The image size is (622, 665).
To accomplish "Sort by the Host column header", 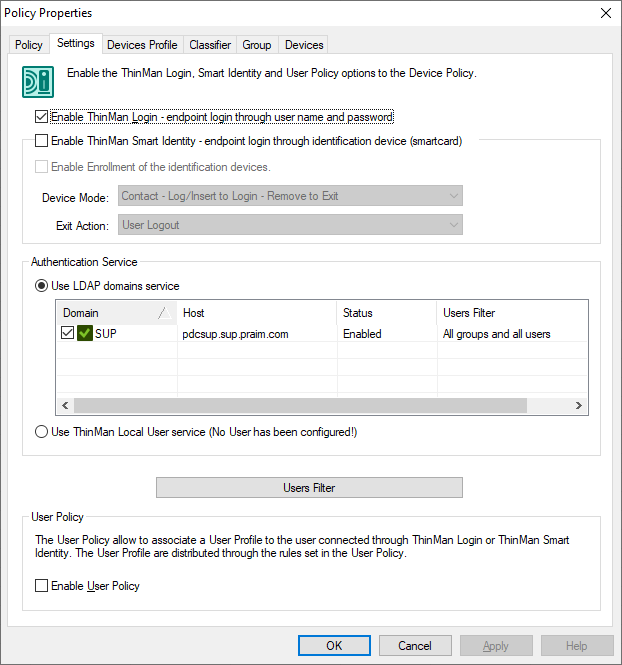I will coord(257,313).
